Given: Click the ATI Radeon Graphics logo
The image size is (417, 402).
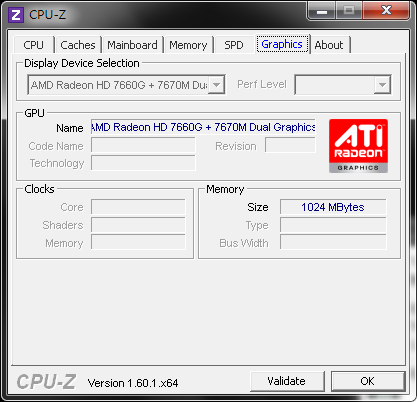Looking at the screenshot, I should 358,146.
